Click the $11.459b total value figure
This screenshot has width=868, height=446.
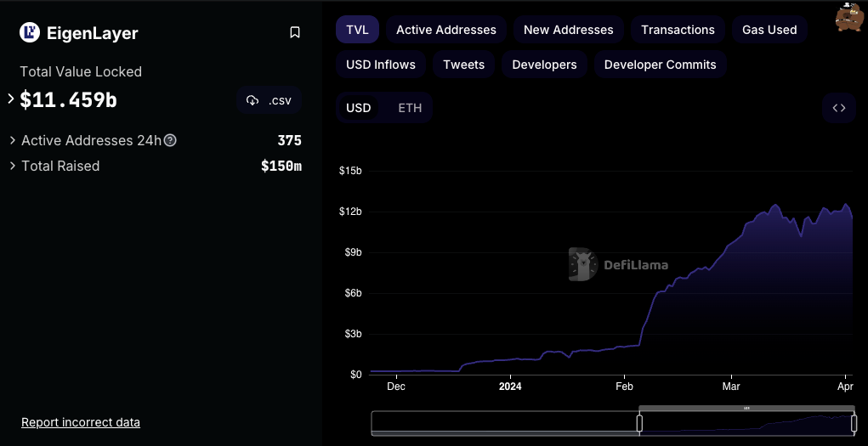[69, 99]
